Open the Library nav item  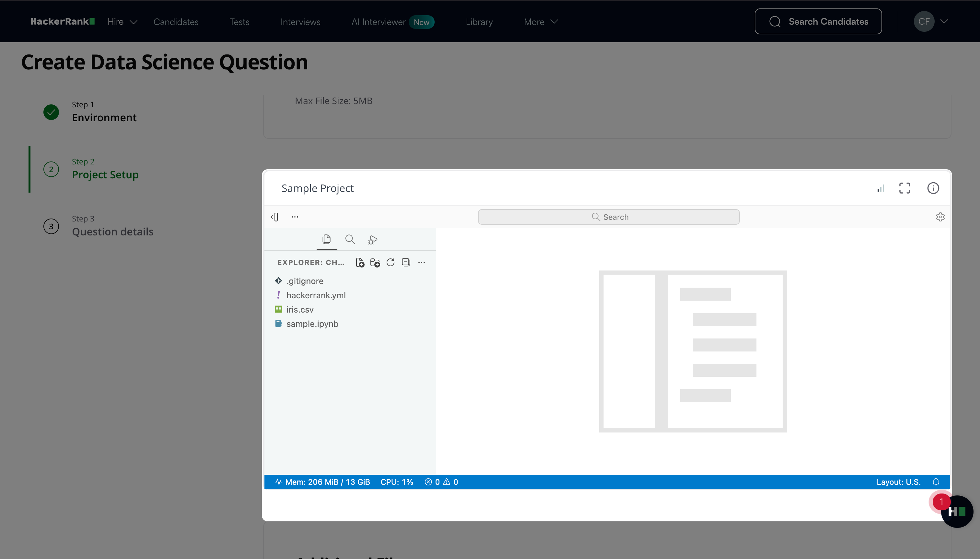tap(479, 22)
